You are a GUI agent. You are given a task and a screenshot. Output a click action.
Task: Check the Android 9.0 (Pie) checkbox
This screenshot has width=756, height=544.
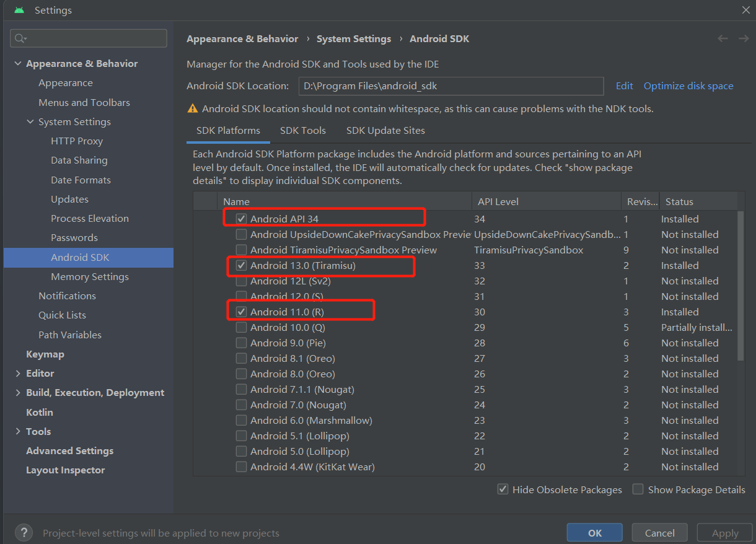[241, 343]
